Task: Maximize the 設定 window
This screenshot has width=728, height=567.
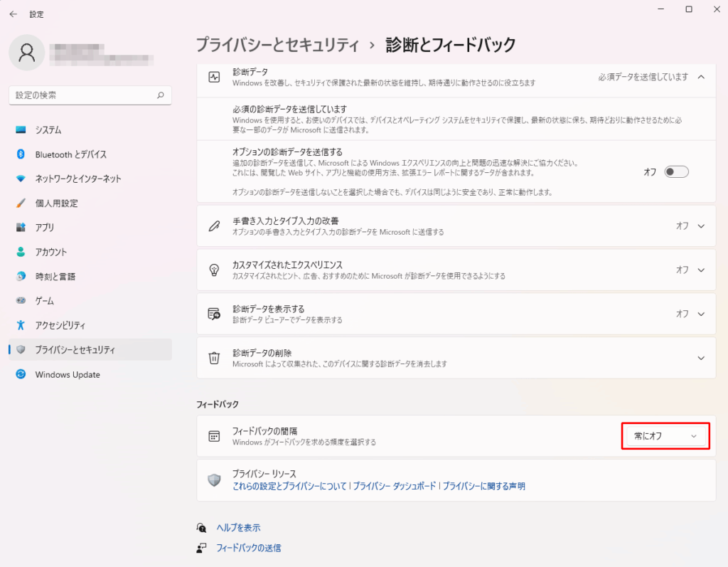Action: (x=689, y=9)
